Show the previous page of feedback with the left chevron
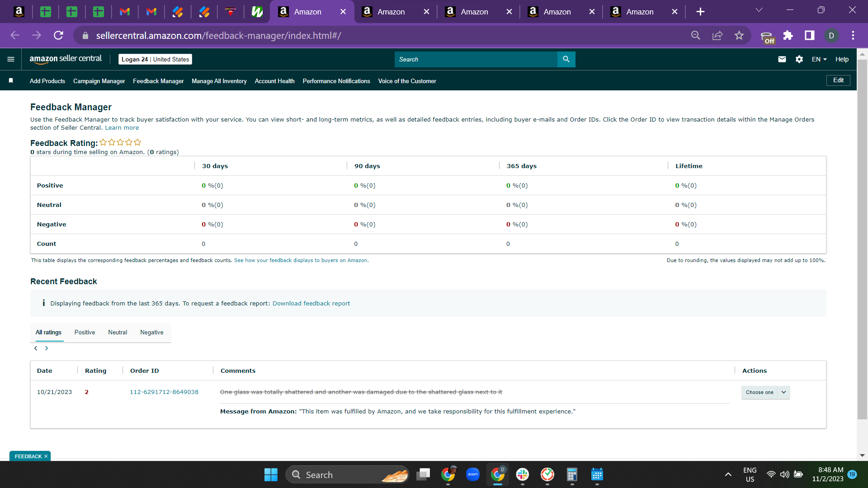The width and height of the screenshot is (868, 488). coord(36,348)
